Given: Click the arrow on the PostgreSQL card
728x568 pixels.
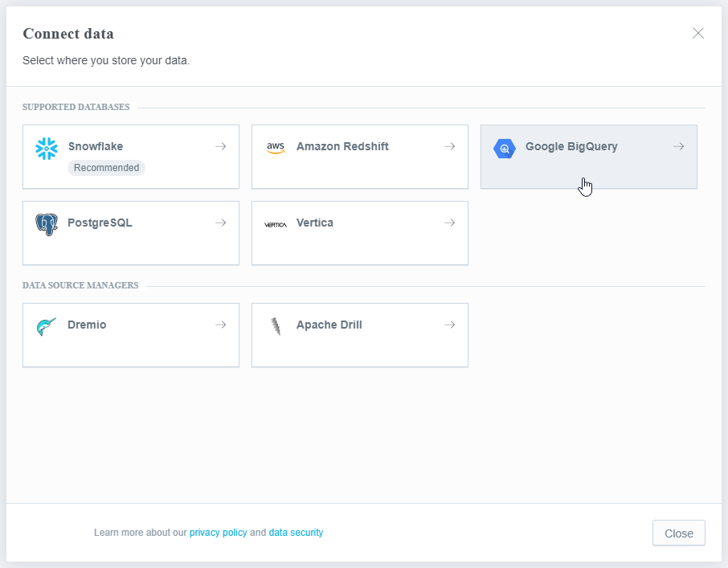Looking at the screenshot, I should coord(220,223).
